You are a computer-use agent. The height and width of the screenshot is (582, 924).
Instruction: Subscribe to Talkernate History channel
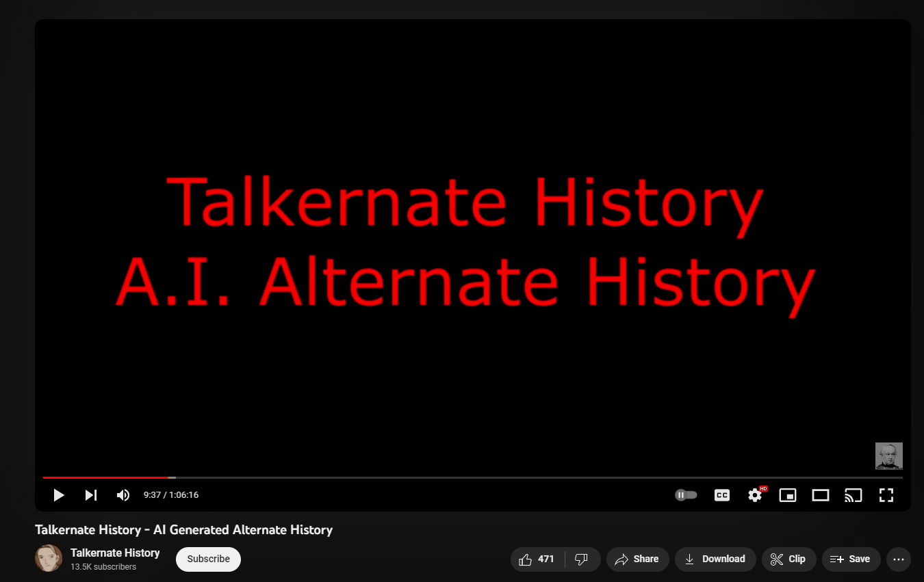pyautogui.click(x=208, y=559)
